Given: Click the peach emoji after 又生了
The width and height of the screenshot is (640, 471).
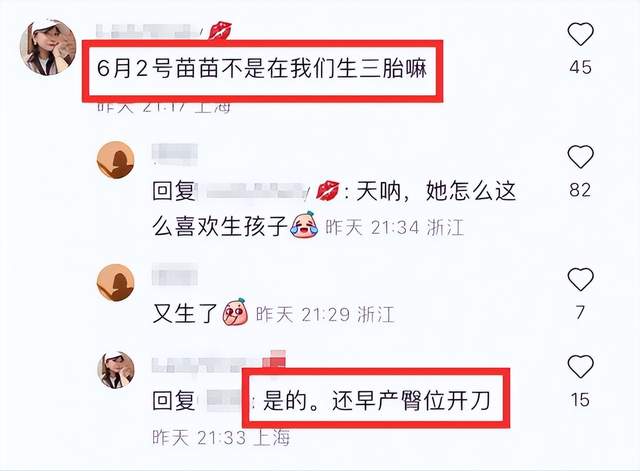Looking at the screenshot, I should pos(235,312).
